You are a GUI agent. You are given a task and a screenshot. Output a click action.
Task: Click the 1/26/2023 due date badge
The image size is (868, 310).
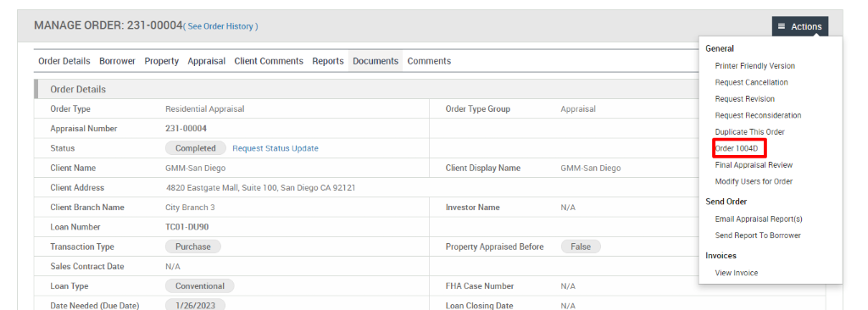(x=195, y=306)
